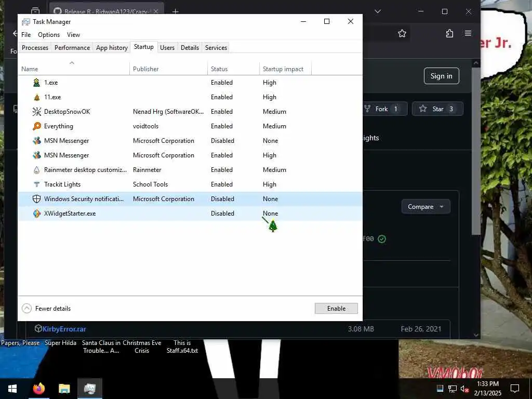Open Firefox from the taskbar
532x399 pixels.
[38, 389]
